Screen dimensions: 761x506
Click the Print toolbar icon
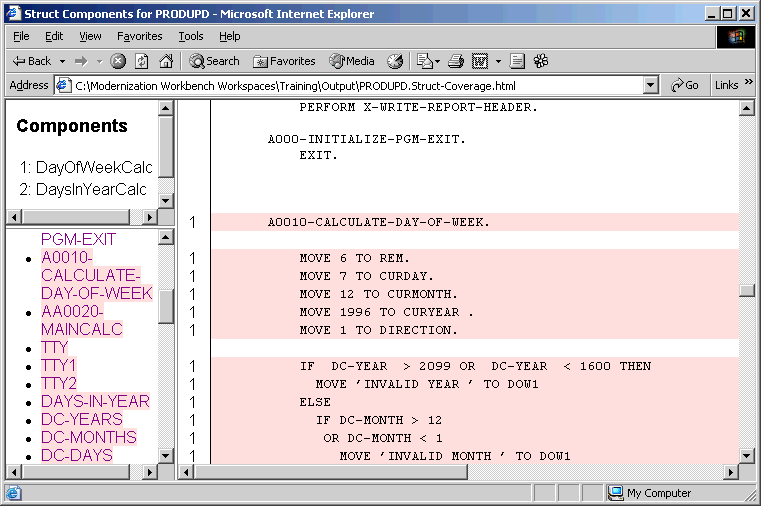pos(456,61)
